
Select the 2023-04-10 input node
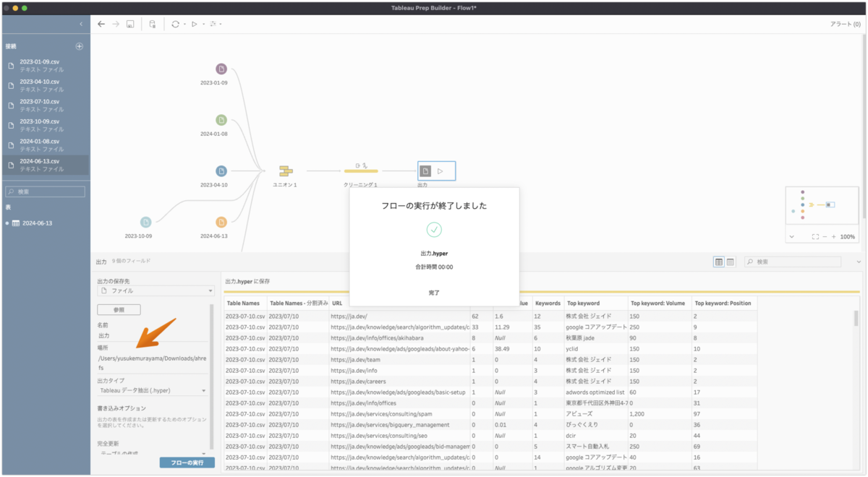221,171
